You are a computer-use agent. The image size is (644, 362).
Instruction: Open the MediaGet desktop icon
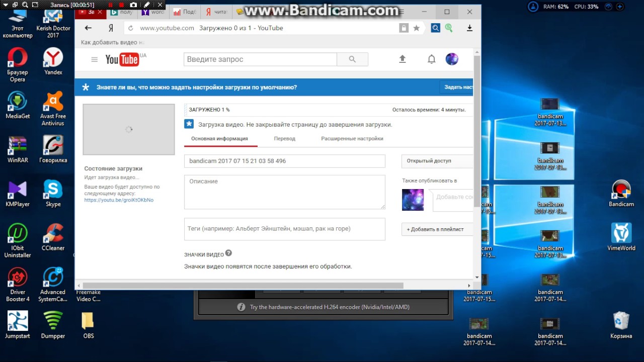coord(18,106)
